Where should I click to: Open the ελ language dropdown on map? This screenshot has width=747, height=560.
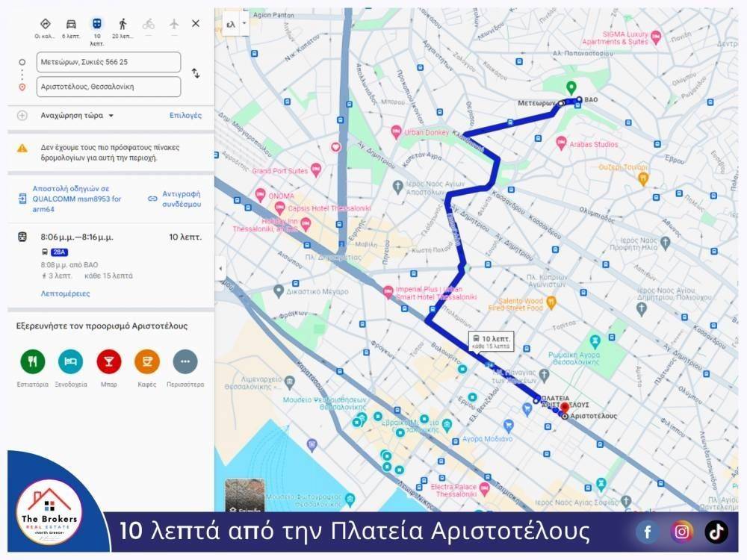tap(236, 24)
